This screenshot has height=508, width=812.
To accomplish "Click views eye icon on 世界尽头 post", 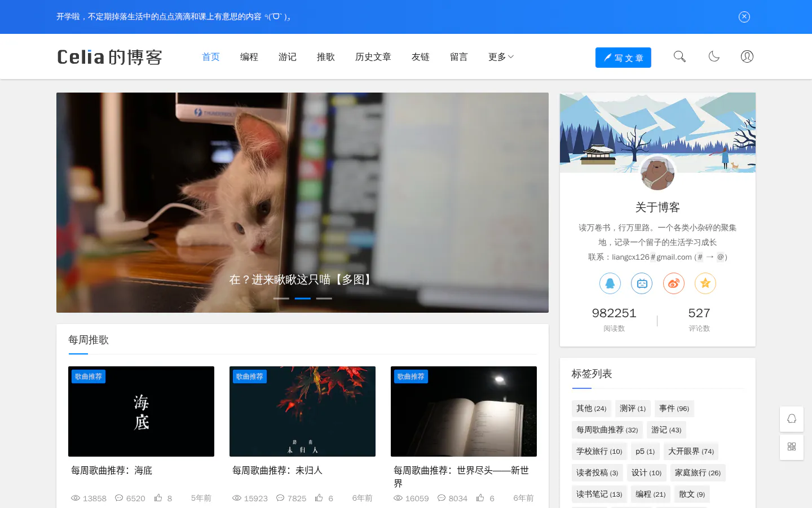I will click(x=398, y=498).
